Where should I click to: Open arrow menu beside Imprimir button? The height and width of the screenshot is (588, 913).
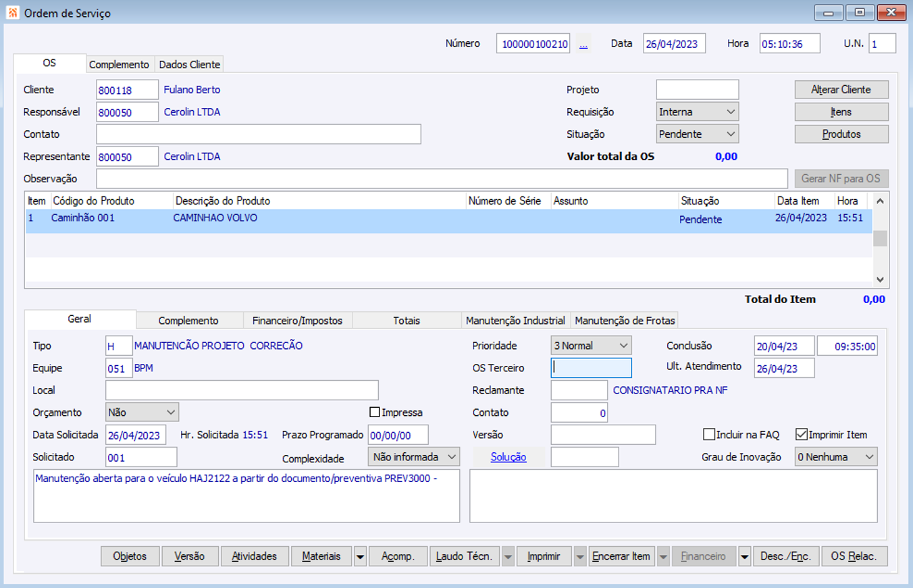[x=580, y=557]
